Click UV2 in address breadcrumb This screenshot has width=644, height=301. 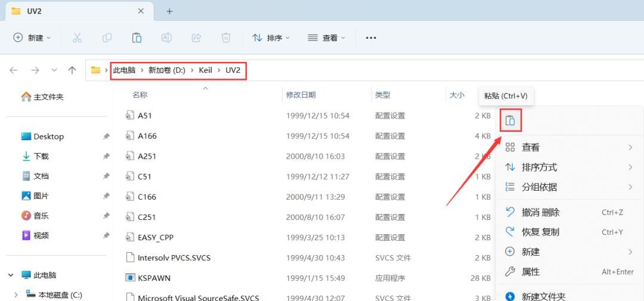coord(233,70)
